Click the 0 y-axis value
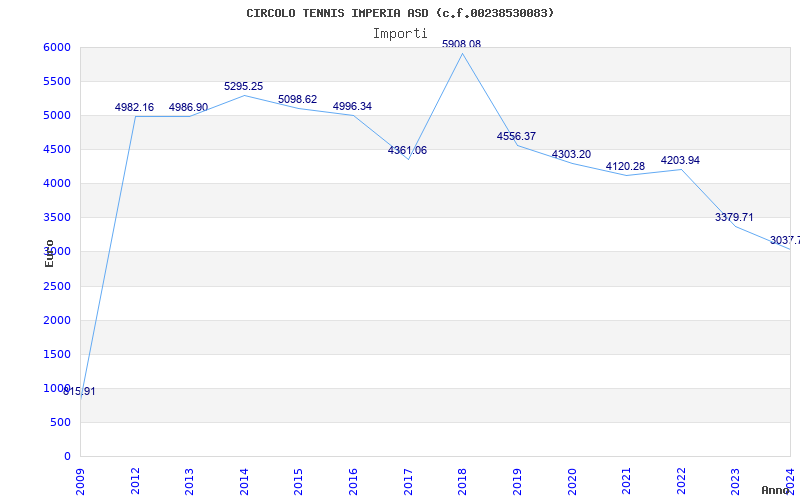This screenshot has height=500, width=800. [x=67, y=457]
